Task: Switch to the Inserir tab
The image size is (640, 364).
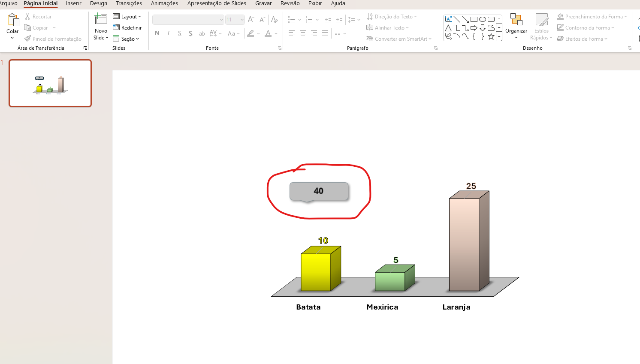Action: point(74,3)
